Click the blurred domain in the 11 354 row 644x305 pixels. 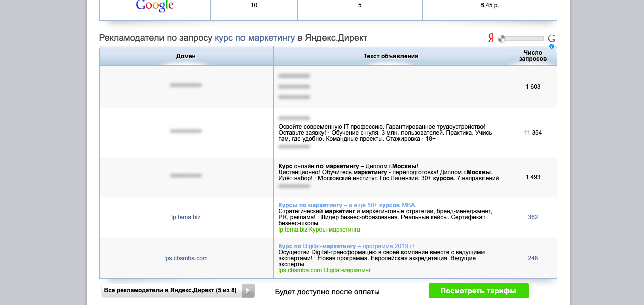[x=186, y=131]
